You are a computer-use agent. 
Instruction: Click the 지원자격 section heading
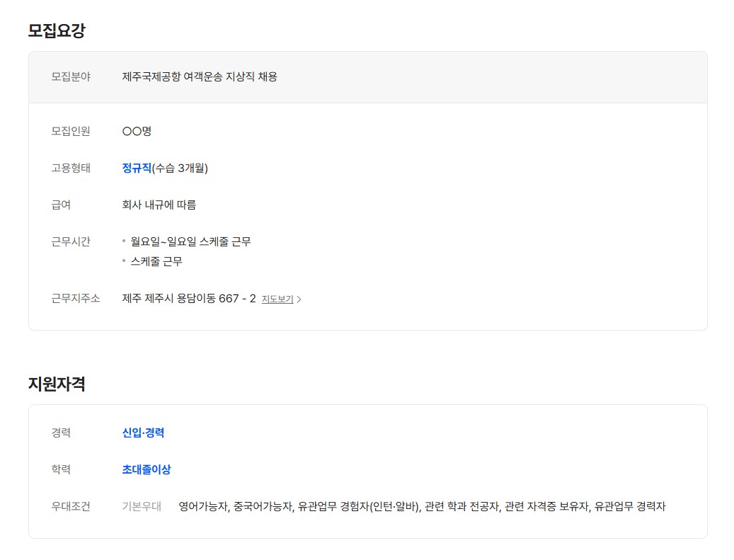(57, 384)
